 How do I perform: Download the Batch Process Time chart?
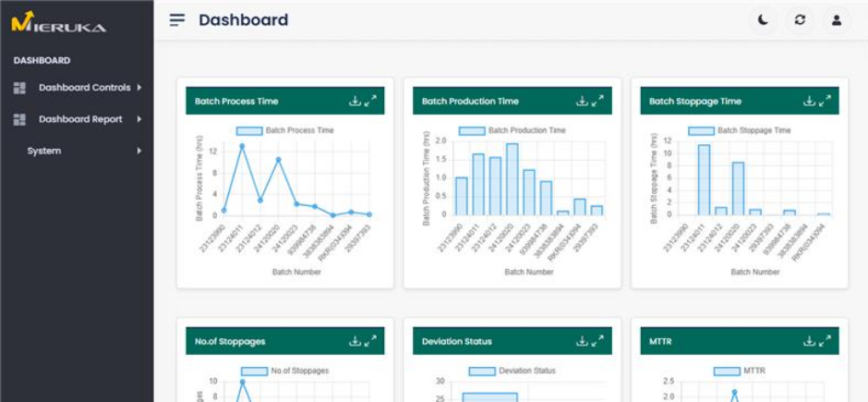point(355,101)
